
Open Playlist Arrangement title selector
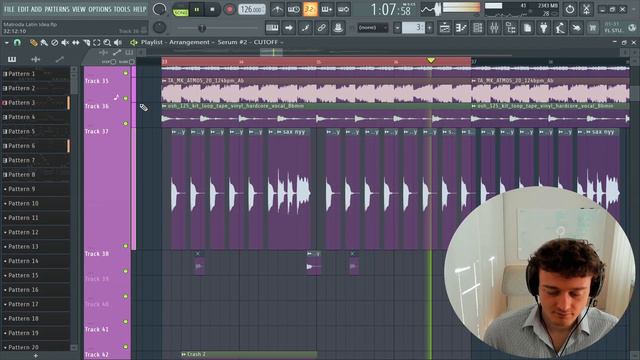click(x=212, y=42)
